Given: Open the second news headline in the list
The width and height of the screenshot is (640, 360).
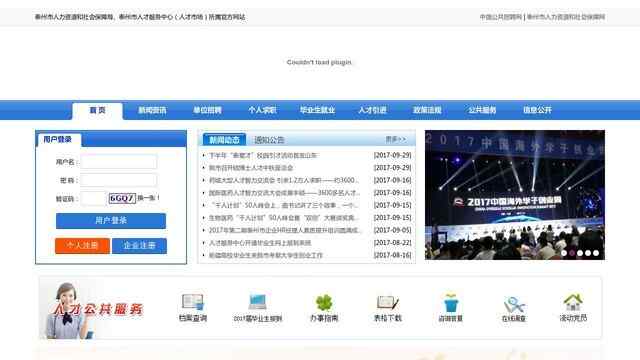Looking at the screenshot, I should tap(251, 168).
